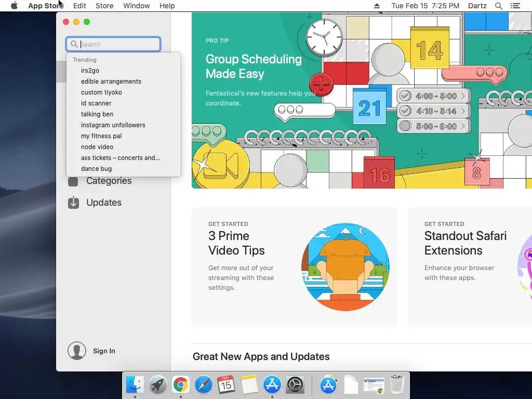This screenshot has width=532, height=399.
Task: Open Standout Safari Extensions card
Action: pos(470,267)
